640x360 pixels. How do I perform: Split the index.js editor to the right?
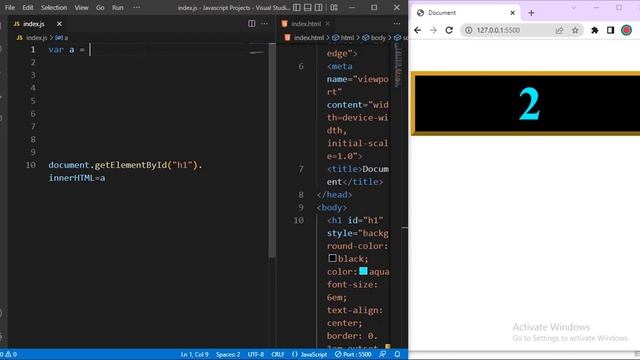pos(252,24)
